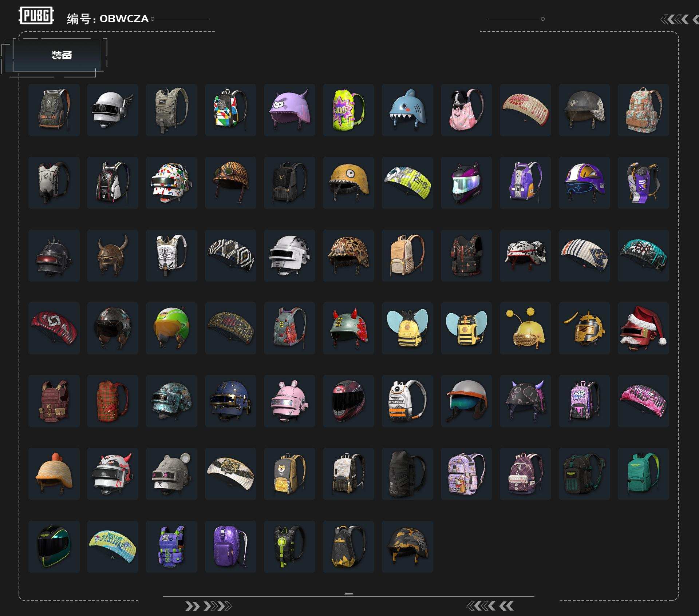Select the blue and gold ornate helmet
This screenshot has width=699, height=616.
230,401
